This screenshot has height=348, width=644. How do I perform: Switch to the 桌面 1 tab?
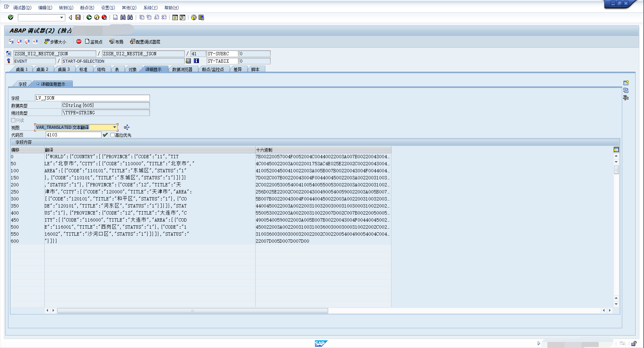pos(22,69)
